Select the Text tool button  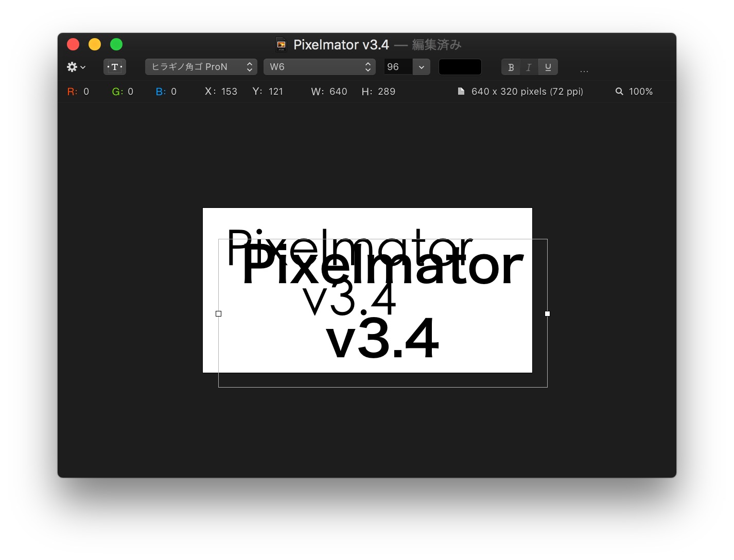tap(115, 67)
